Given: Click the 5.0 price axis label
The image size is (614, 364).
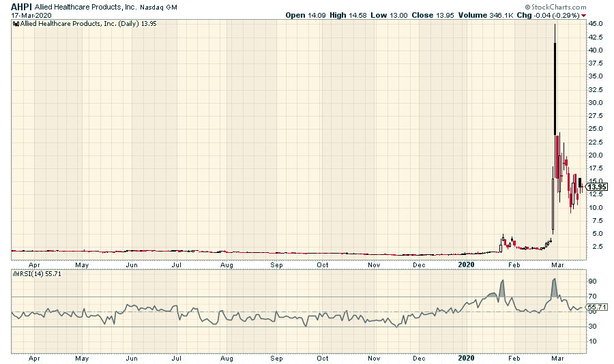Looking at the screenshot, I should tap(597, 233).
